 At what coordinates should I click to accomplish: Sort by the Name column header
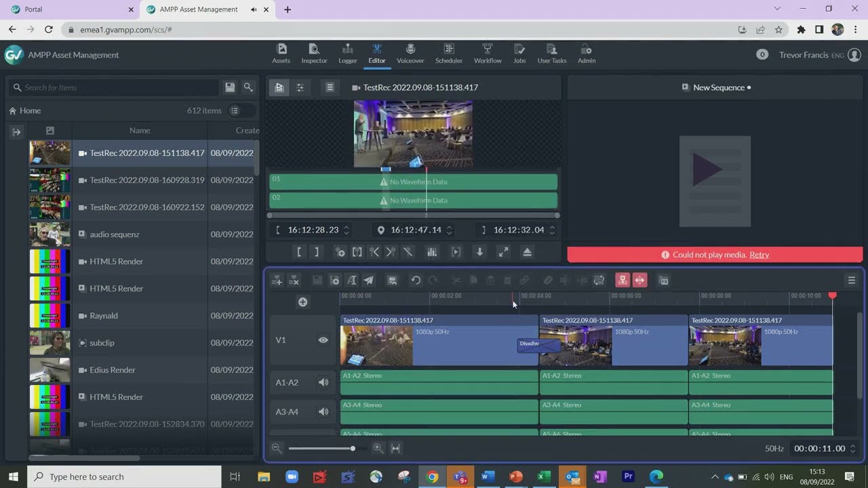(140, 130)
